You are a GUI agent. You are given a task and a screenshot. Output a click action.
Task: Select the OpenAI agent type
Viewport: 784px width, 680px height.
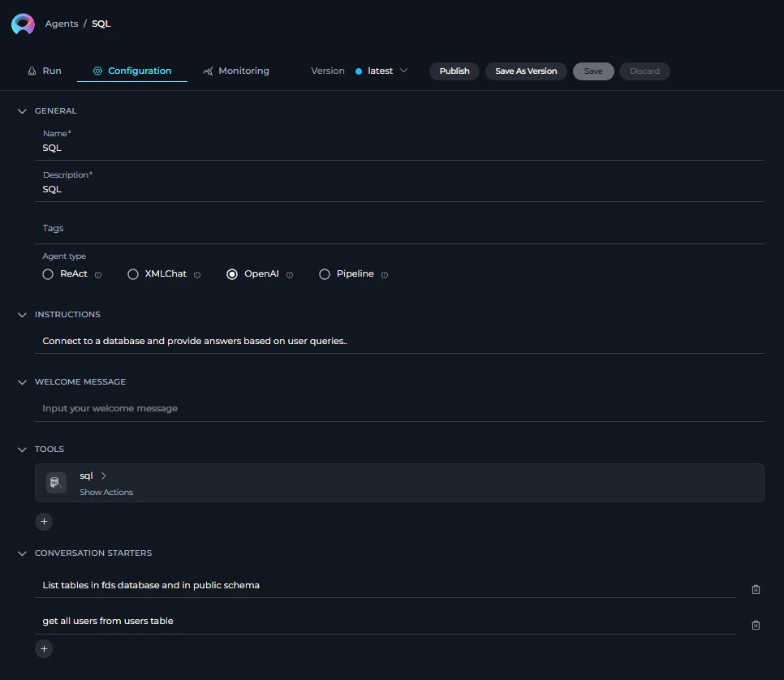coord(232,274)
